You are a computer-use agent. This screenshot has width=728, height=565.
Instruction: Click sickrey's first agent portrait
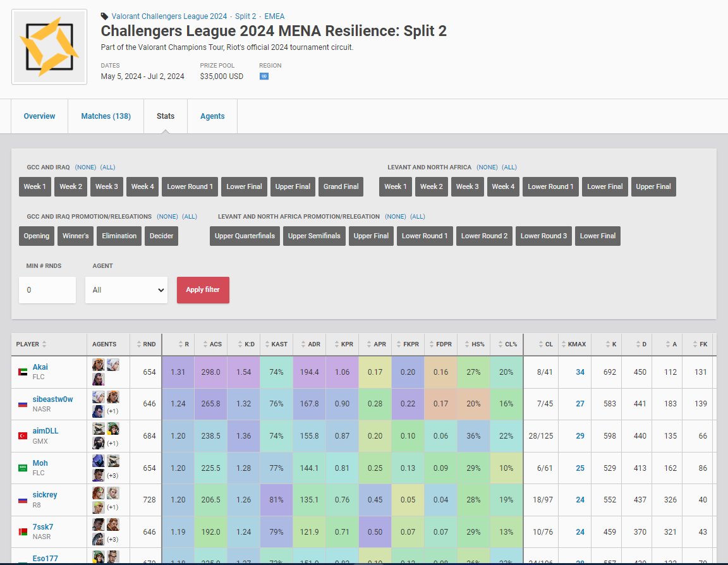(98, 492)
